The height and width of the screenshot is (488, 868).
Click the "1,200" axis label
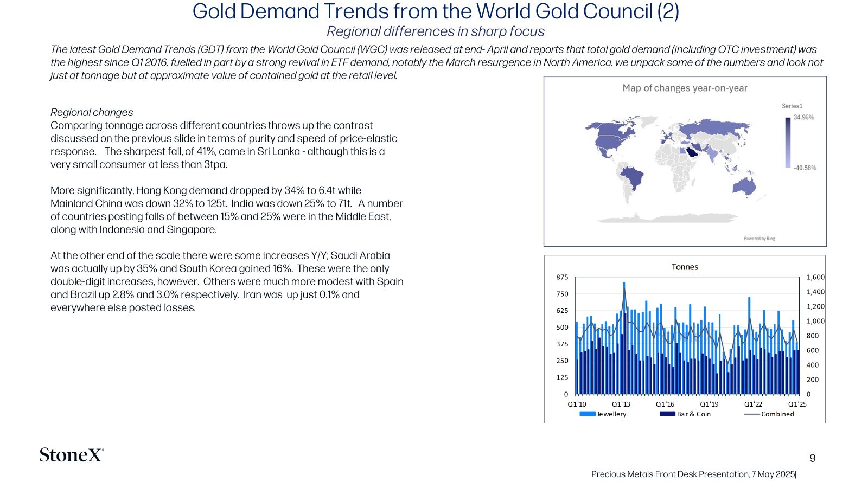815,306
